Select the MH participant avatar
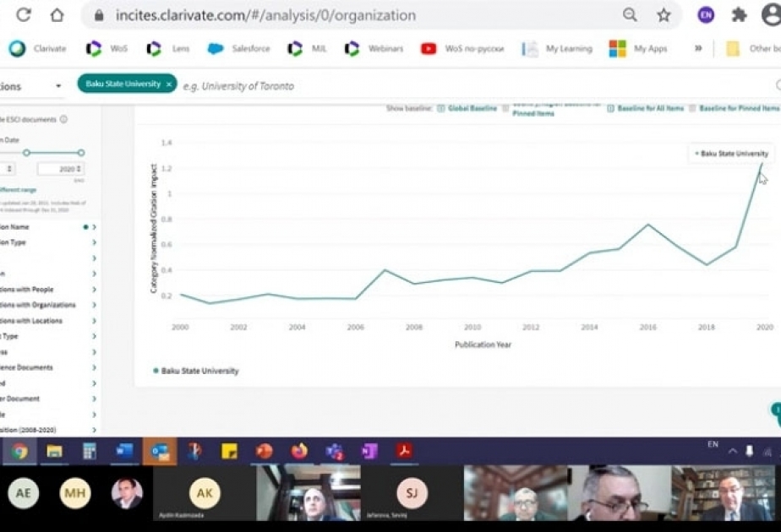 point(75,492)
